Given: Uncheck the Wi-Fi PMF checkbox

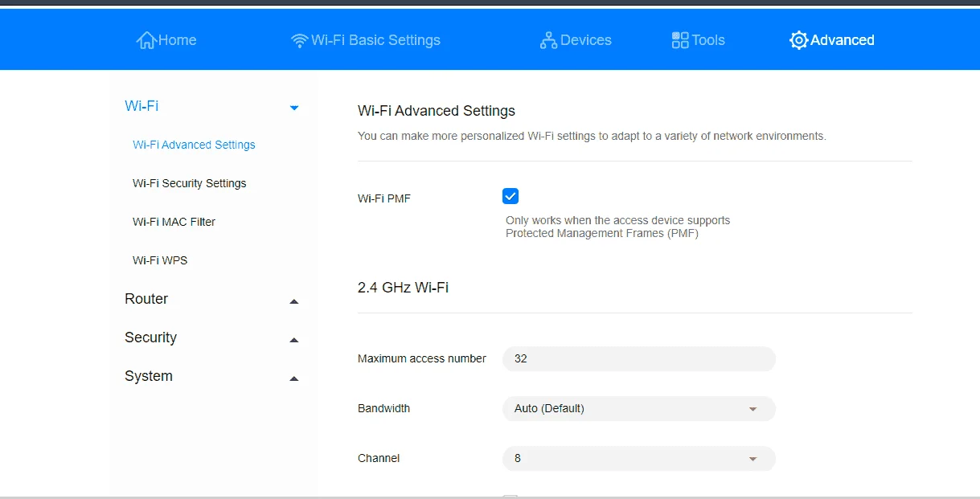Looking at the screenshot, I should (511, 196).
